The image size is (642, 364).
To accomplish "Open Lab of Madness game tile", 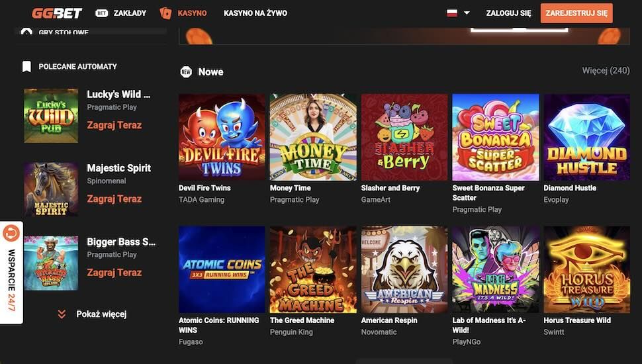I will click(496, 269).
